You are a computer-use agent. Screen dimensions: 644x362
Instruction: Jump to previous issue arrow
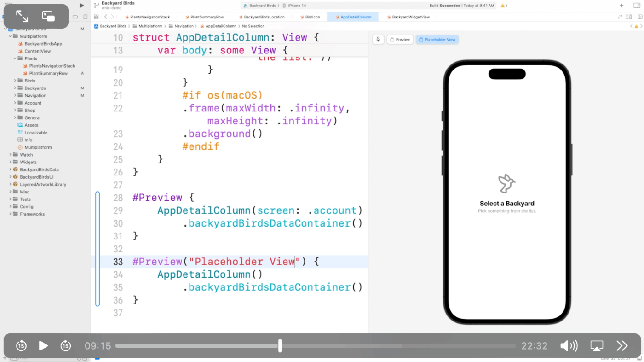pyautogui.click(x=632, y=26)
